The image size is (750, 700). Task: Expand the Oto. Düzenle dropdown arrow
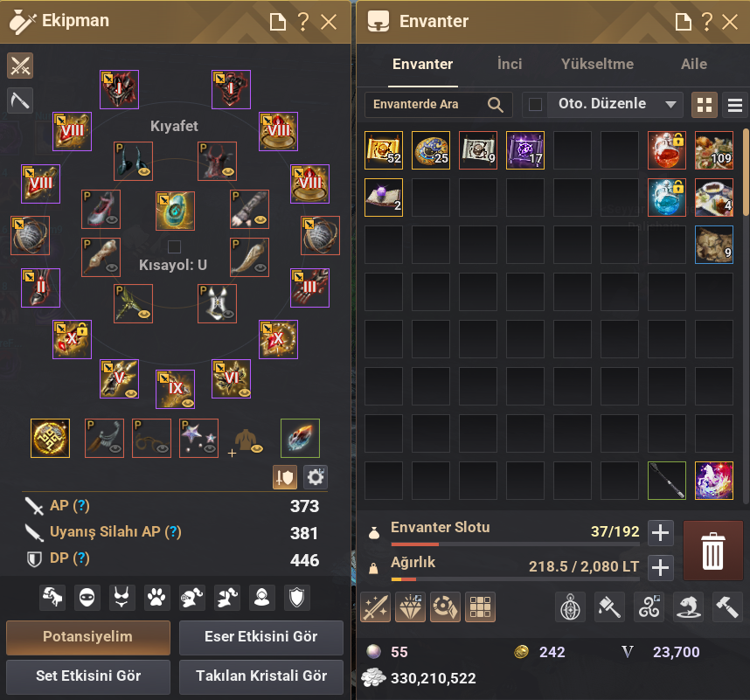pos(670,104)
